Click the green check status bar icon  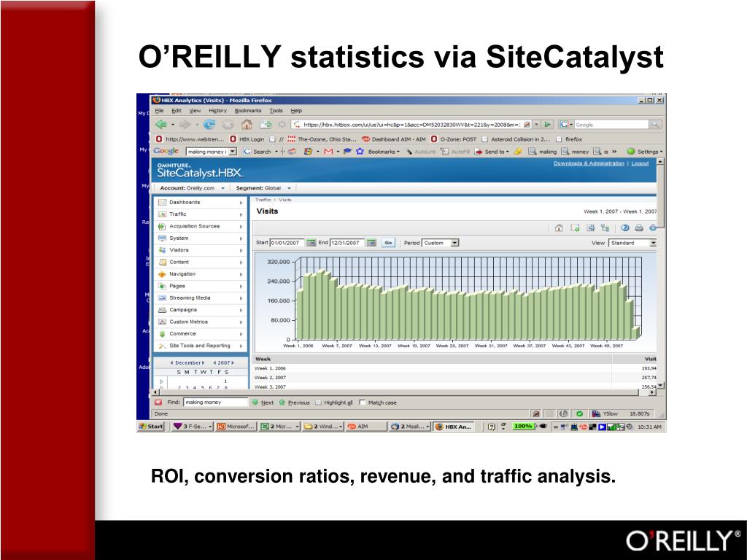(579, 414)
